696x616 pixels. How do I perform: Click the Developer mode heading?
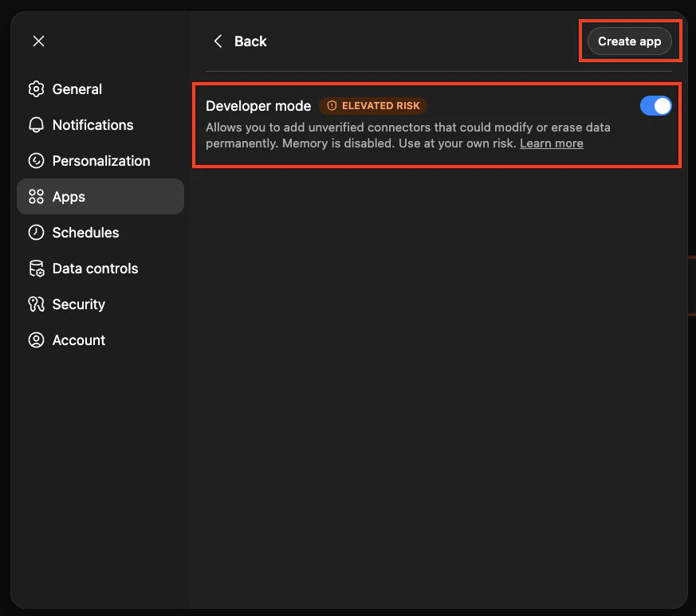pyautogui.click(x=258, y=106)
